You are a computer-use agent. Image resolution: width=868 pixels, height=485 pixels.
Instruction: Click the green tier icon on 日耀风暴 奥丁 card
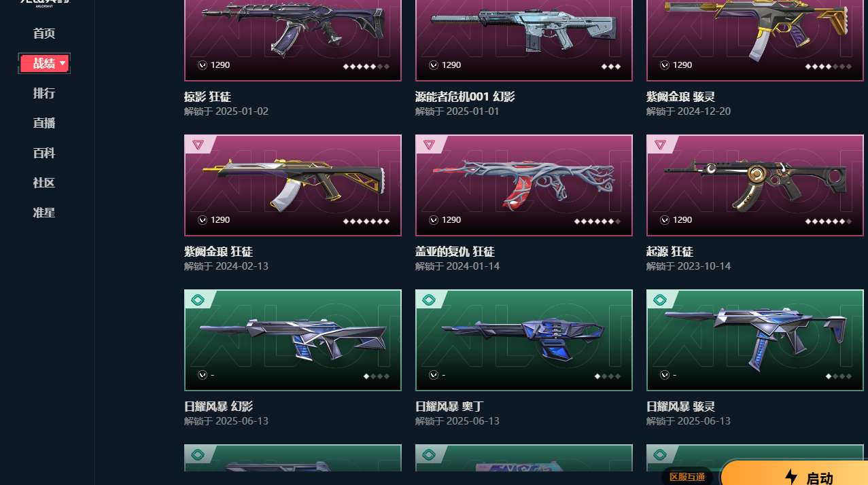(429, 300)
